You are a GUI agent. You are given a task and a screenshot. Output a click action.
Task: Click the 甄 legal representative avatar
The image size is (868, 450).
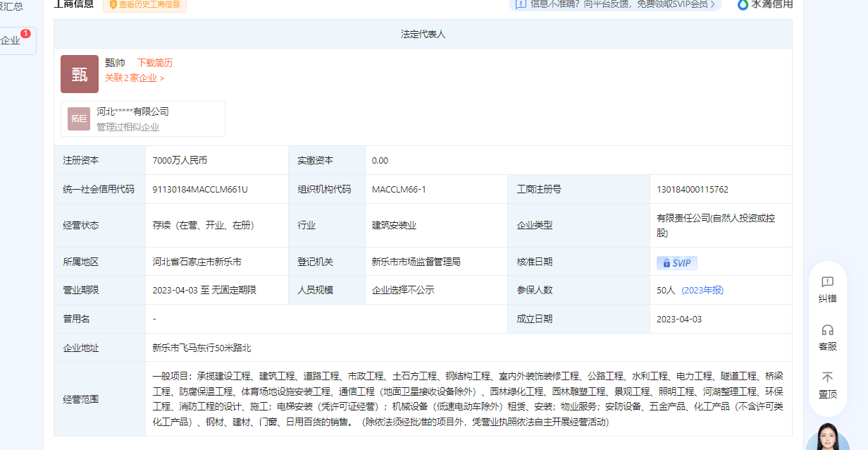coord(80,74)
